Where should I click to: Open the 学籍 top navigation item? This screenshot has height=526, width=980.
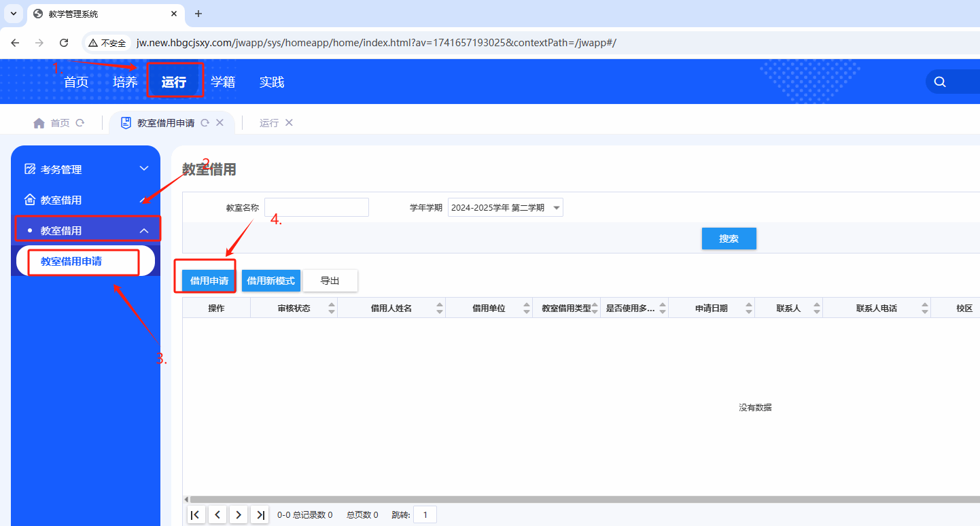(223, 82)
